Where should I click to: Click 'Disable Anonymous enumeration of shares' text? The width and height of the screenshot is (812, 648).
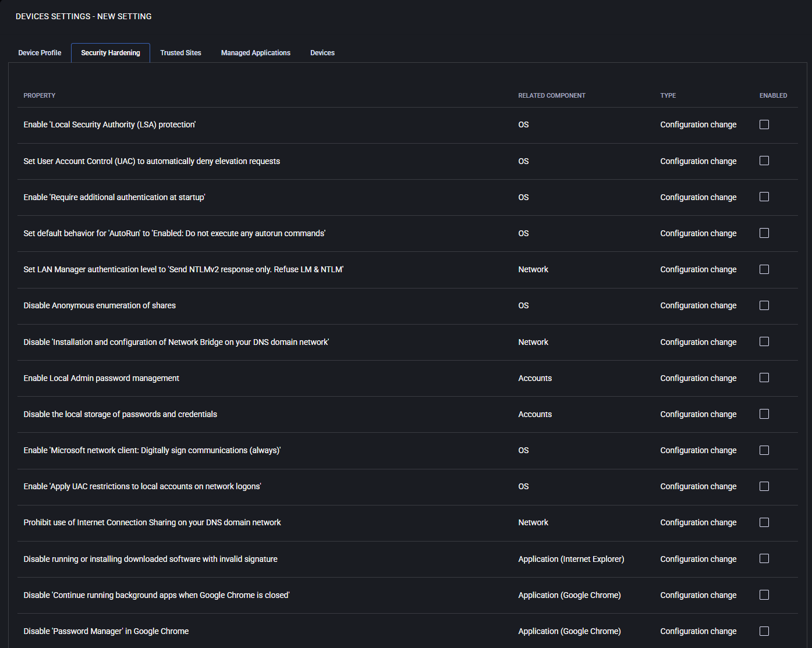(x=100, y=305)
